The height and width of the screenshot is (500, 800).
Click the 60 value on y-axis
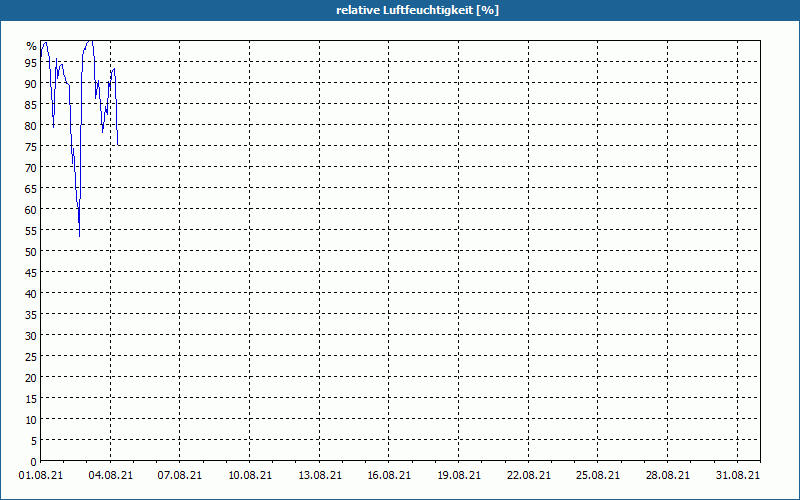[x=31, y=209]
